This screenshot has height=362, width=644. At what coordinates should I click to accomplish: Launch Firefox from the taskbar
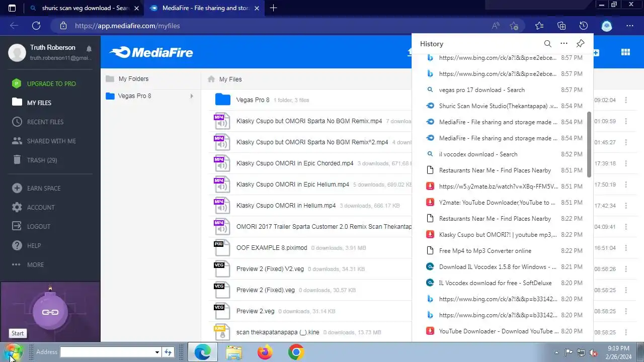click(265, 352)
